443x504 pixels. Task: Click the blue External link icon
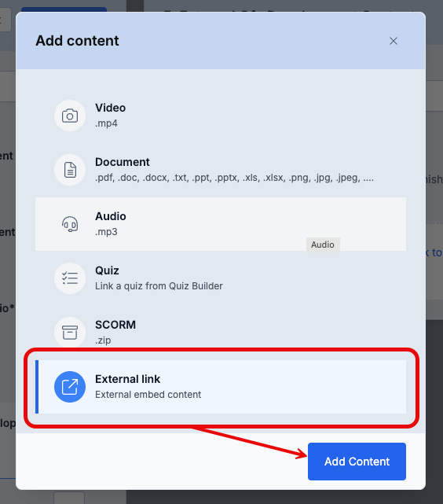coord(70,387)
